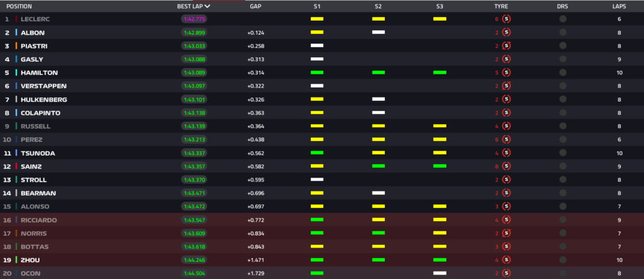
Task: Click the Laps column header
Action: pos(619,6)
